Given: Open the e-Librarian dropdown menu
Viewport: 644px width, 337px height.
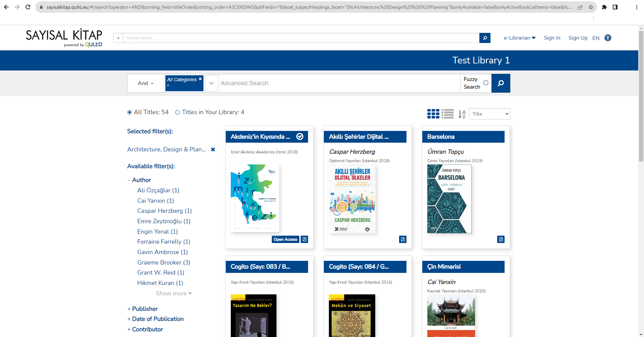Looking at the screenshot, I should click(519, 38).
